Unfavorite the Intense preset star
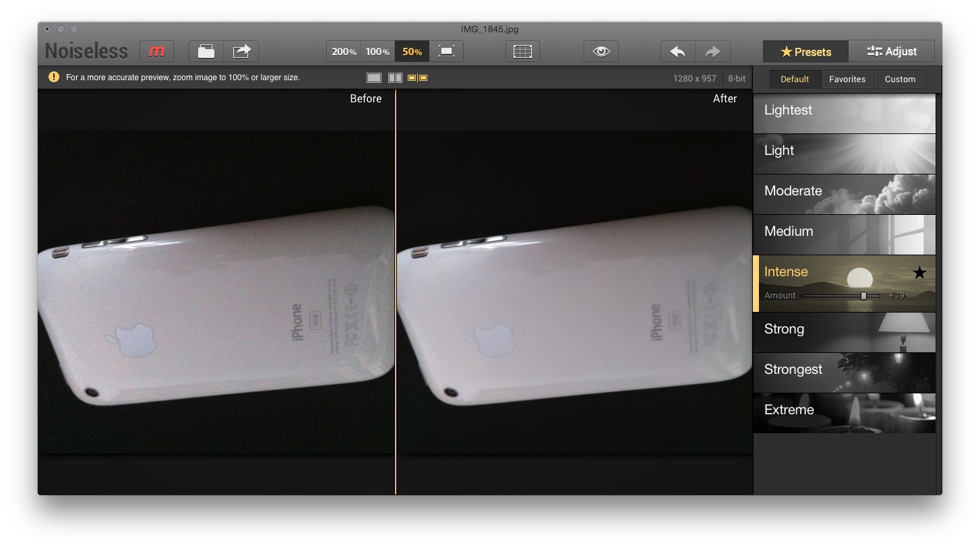The height and width of the screenshot is (549, 980). click(x=919, y=272)
